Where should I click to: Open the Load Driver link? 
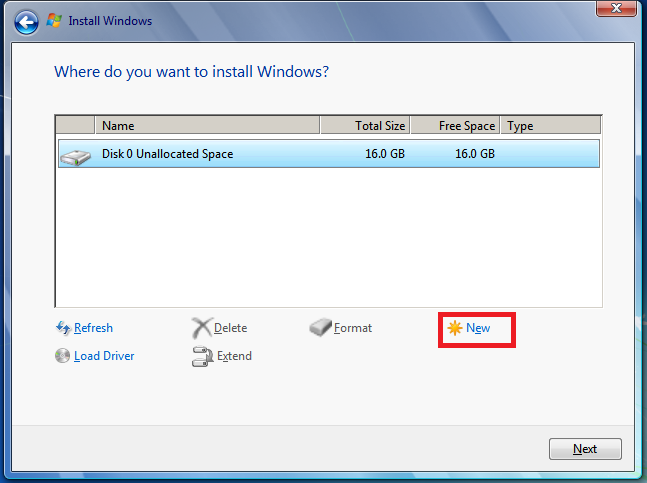104,356
